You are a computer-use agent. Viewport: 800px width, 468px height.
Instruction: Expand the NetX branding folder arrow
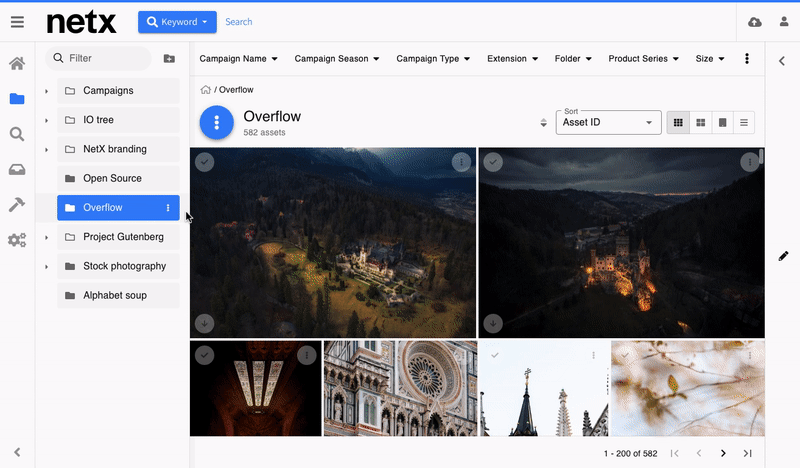[46, 150]
